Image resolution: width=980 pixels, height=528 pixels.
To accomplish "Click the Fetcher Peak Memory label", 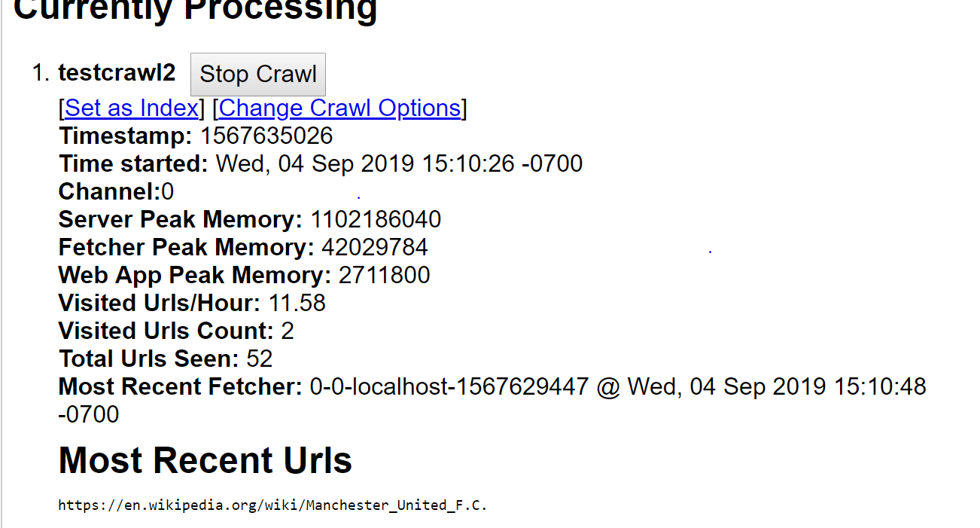I will point(187,248).
